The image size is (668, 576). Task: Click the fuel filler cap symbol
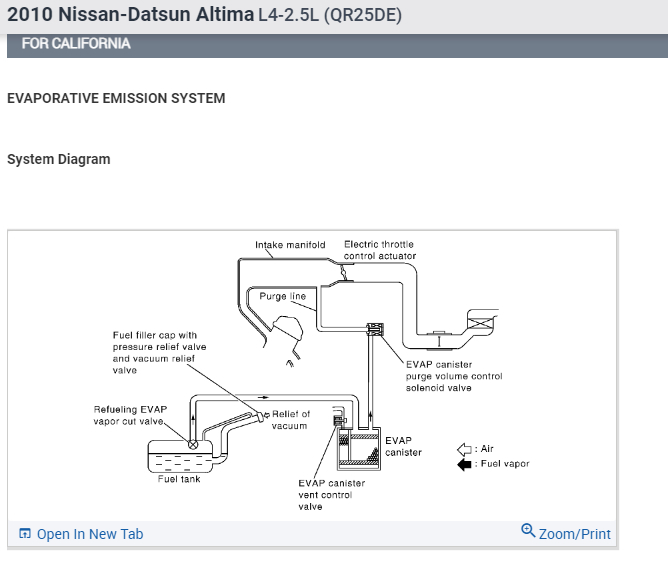[x=261, y=416]
